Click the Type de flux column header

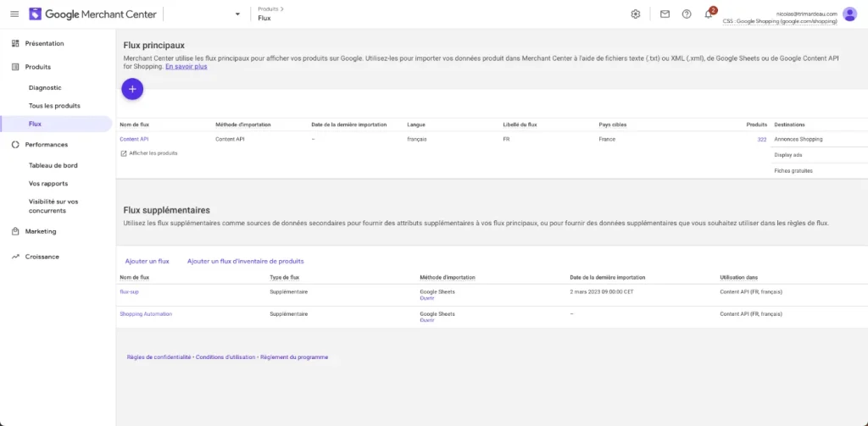284,277
